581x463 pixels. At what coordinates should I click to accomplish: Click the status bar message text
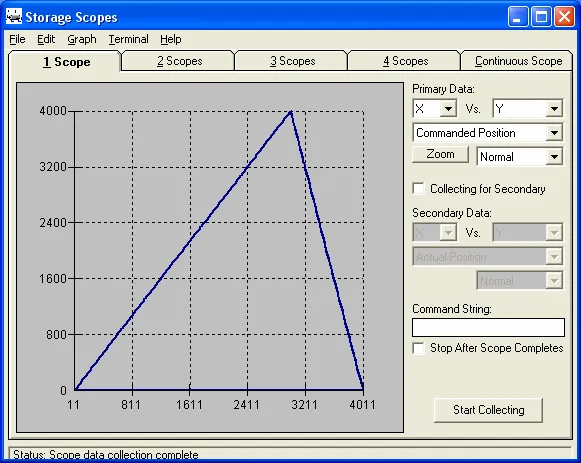106,454
